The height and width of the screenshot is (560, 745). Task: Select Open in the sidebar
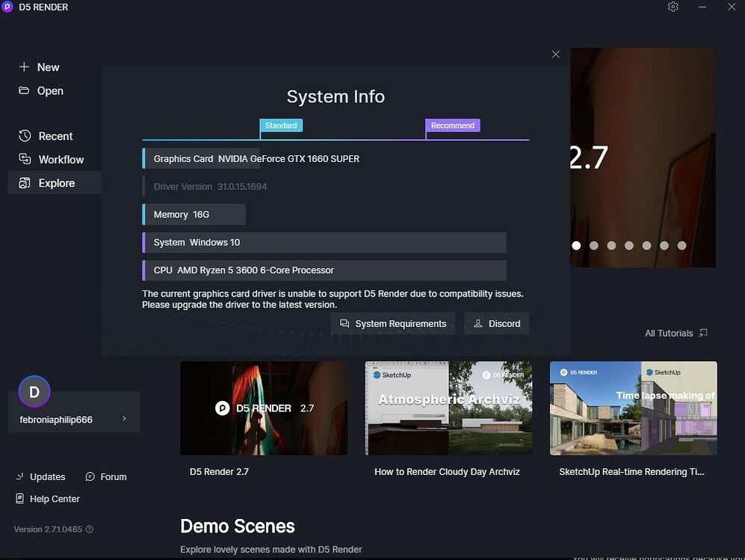(41, 90)
